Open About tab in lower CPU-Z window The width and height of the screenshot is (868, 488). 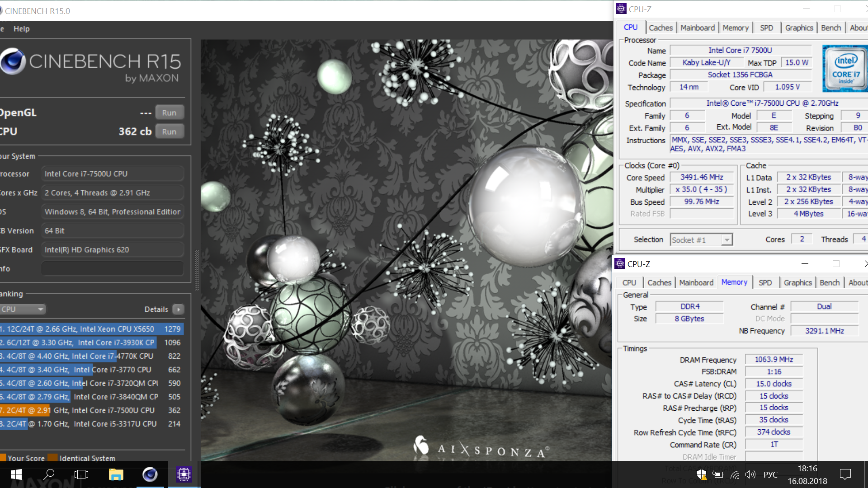(857, 282)
